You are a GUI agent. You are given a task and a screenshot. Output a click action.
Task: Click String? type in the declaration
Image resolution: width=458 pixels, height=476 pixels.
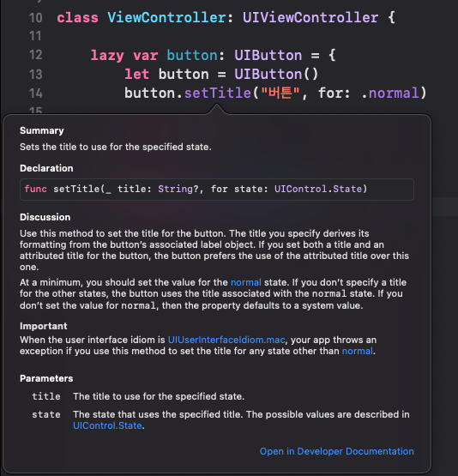pyautogui.click(x=178, y=189)
